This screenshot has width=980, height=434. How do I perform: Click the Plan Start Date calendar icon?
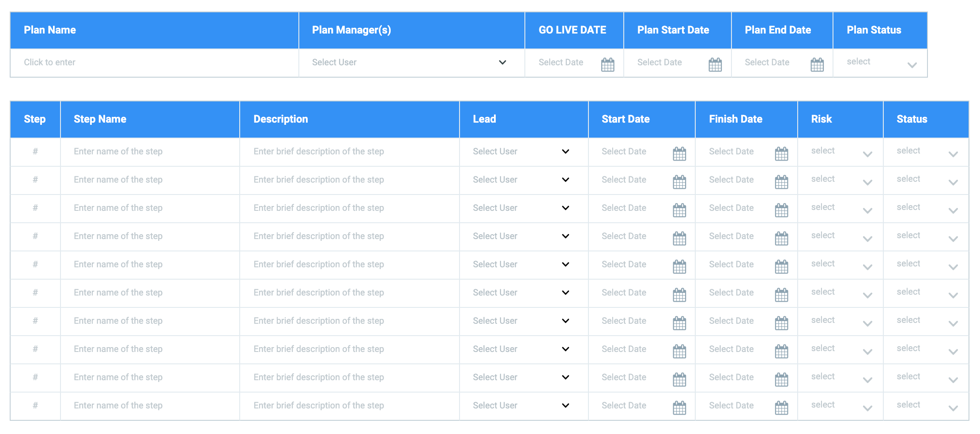715,64
